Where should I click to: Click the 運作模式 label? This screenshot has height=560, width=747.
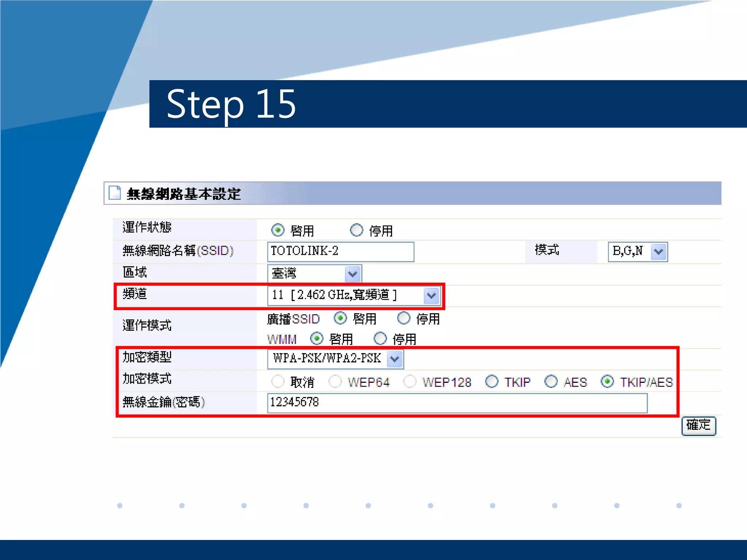tap(147, 325)
